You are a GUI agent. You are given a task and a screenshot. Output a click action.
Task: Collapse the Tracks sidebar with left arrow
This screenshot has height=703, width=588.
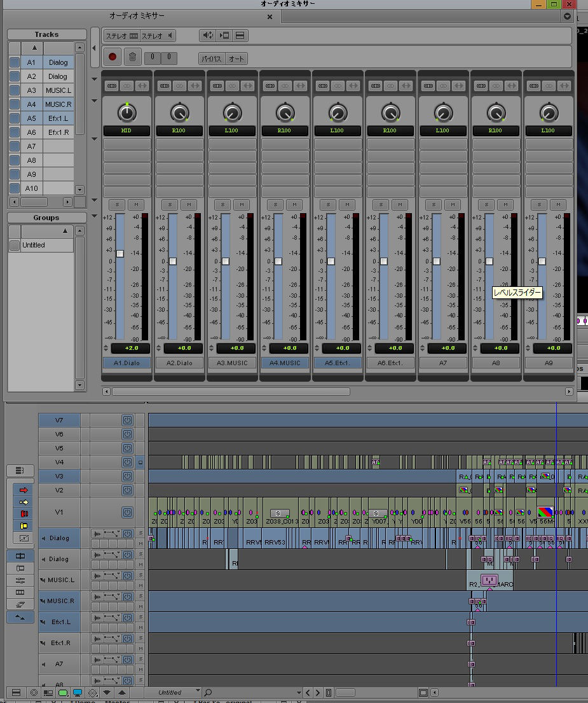point(95,48)
